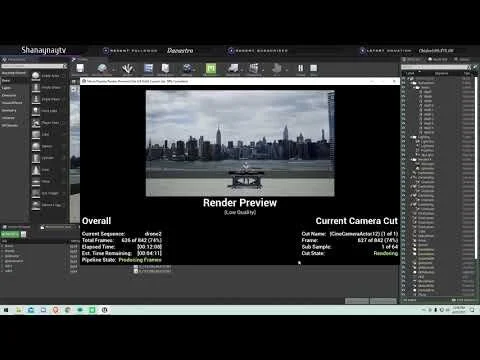Select the Cylinder actor icon
Viewport: 480px width, 360px height.
pyautogui.click(x=36, y=158)
